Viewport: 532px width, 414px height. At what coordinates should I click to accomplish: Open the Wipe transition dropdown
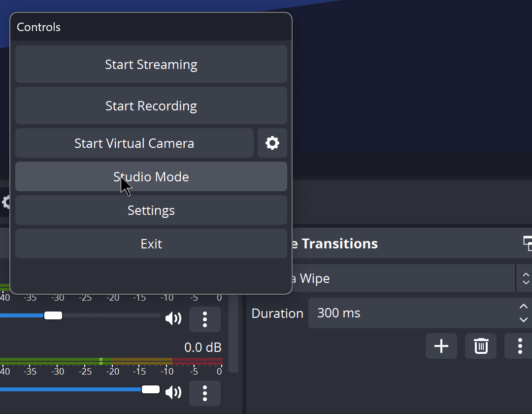click(526, 278)
